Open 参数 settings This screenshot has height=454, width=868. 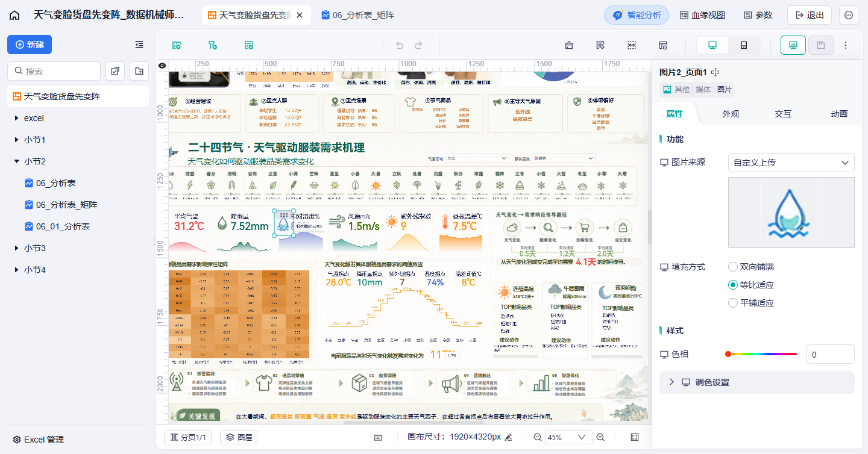758,15
